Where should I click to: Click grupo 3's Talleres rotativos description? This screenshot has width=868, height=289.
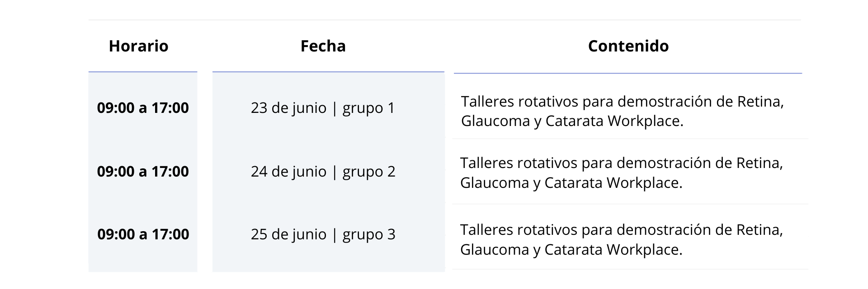[622, 240]
